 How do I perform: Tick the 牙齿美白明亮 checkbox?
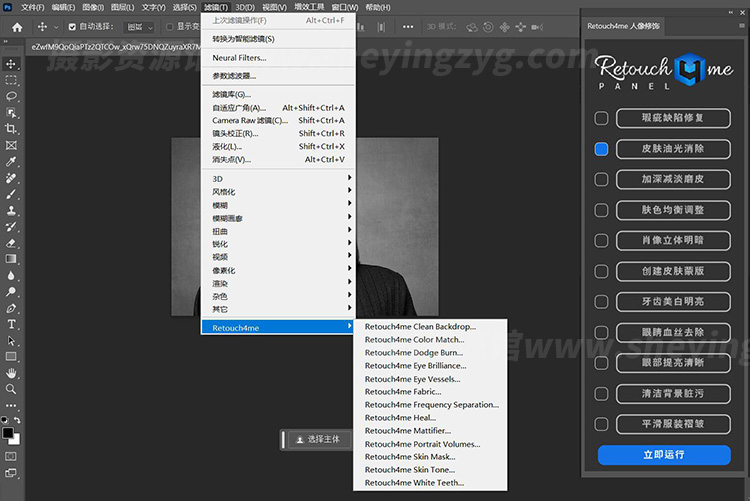click(601, 301)
